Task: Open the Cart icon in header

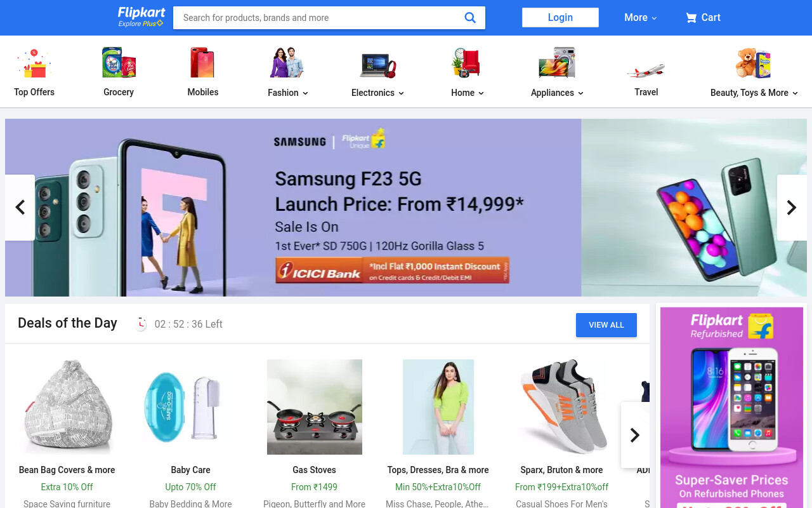Action: tap(691, 18)
